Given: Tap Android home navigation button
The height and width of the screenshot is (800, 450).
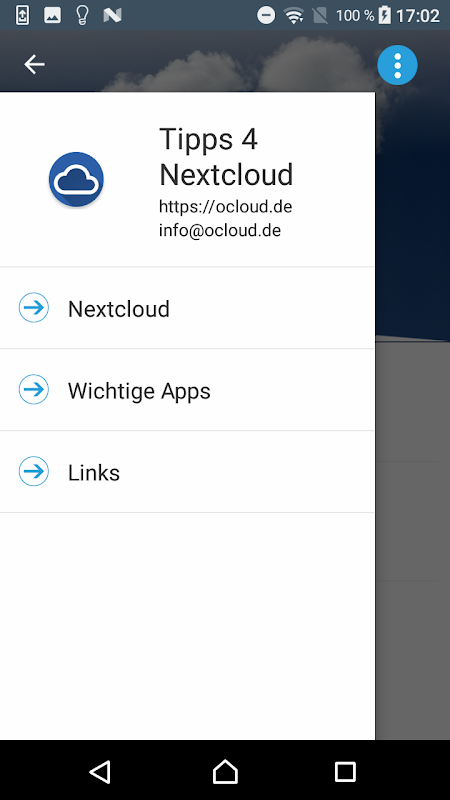Looking at the screenshot, I should [225, 771].
